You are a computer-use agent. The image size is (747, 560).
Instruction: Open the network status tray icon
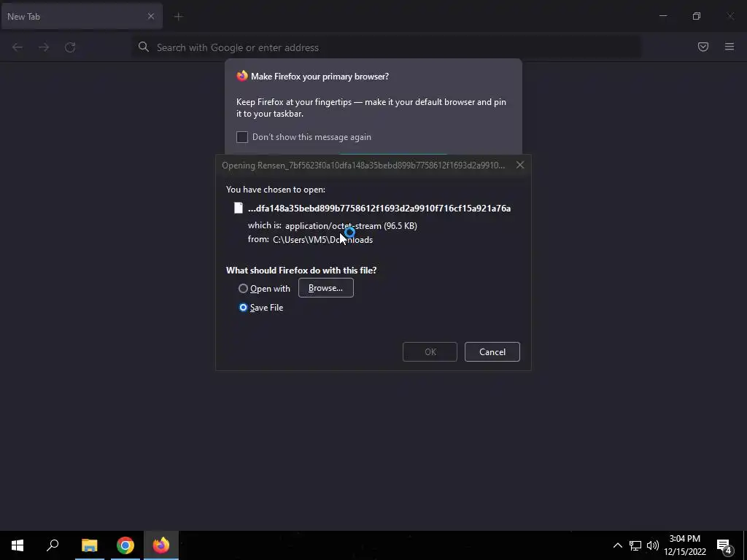point(635,545)
